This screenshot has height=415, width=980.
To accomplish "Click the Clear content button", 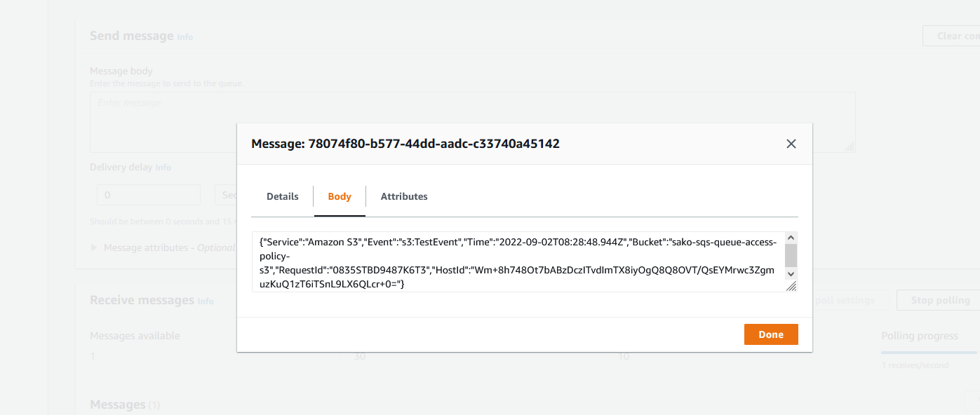I will coord(951,36).
